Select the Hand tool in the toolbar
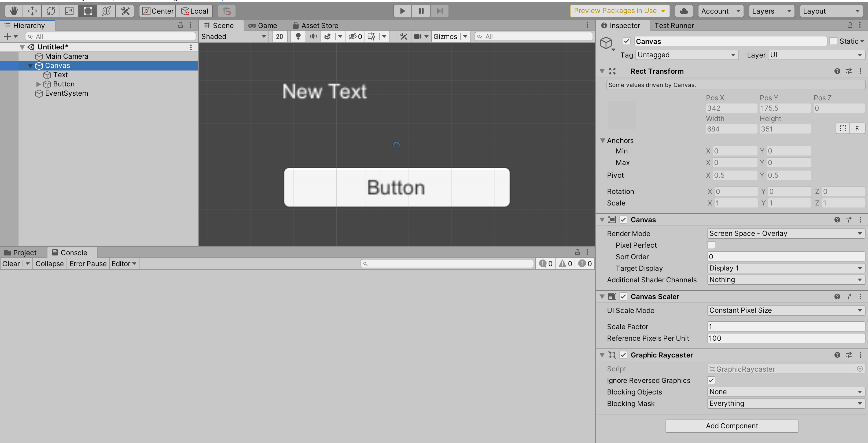The image size is (868, 443). [x=14, y=11]
